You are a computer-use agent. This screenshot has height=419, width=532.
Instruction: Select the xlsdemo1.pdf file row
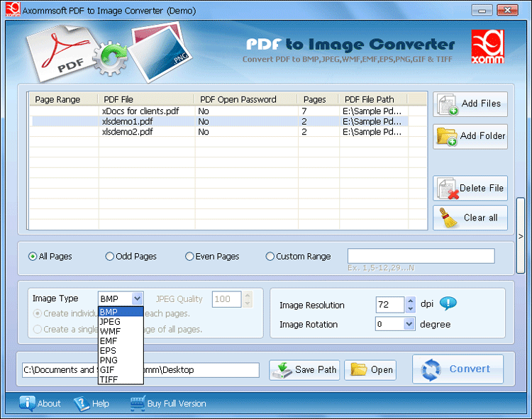pos(219,121)
